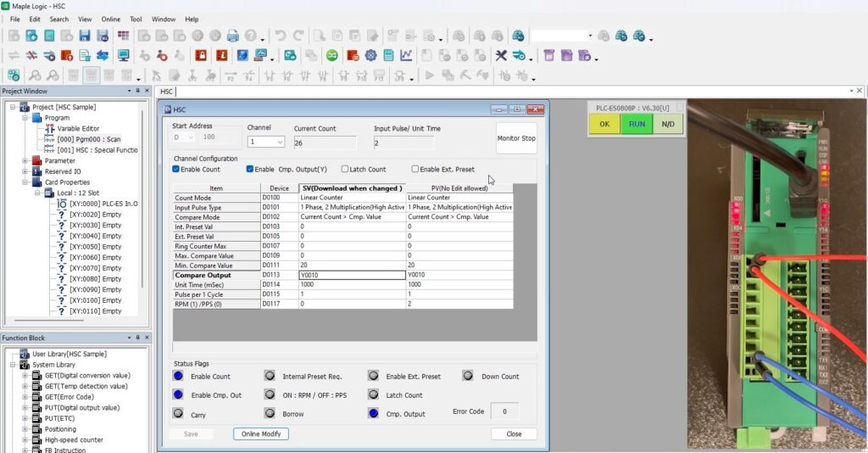868x453 pixels.
Task: Select High-speed counter library item
Action: coord(74,439)
